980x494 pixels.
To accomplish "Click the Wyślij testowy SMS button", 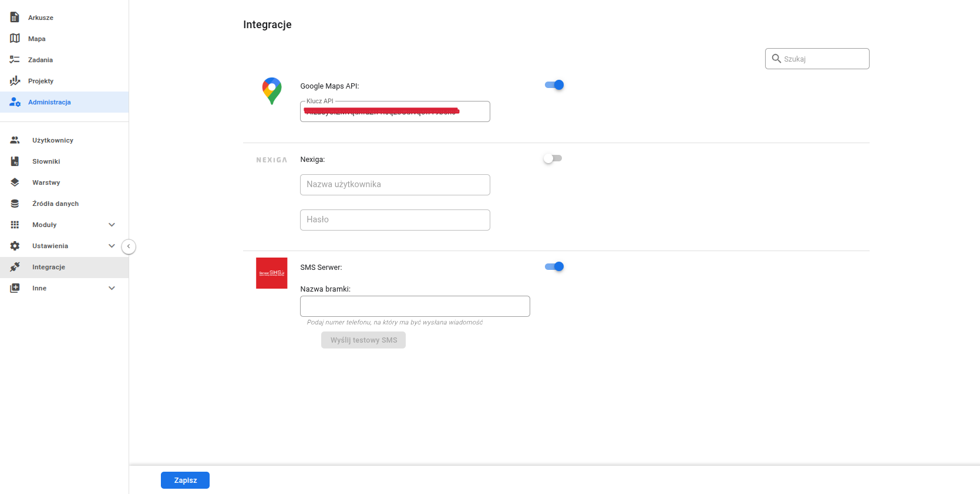I will (x=363, y=340).
